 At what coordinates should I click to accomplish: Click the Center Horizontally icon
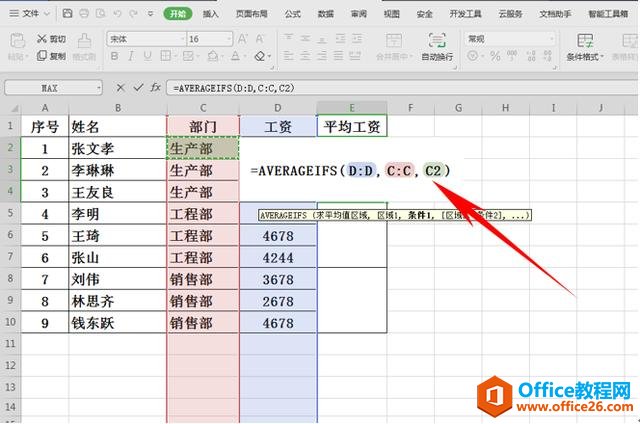pos(305,56)
